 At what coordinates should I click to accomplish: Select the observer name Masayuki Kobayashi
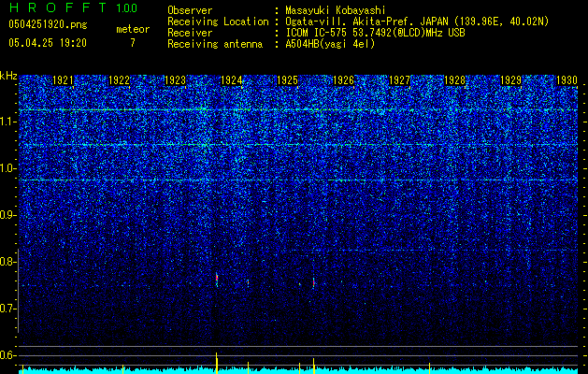pyautogui.click(x=336, y=10)
